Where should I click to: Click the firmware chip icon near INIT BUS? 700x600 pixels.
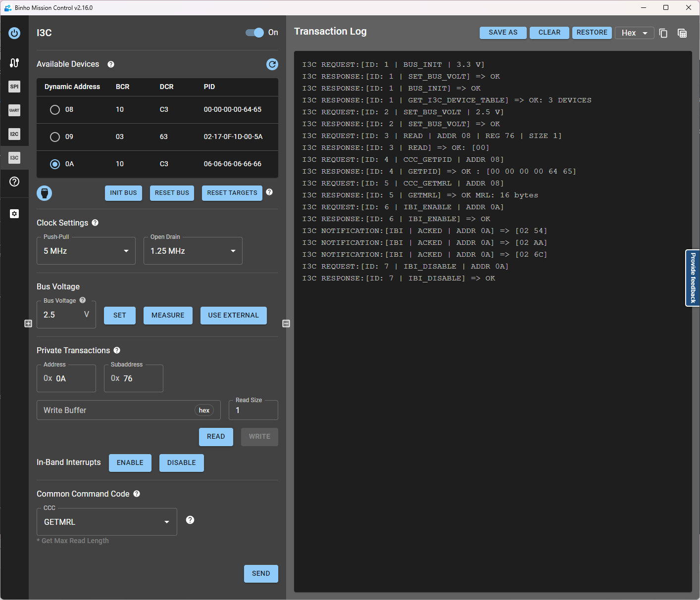(x=44, y=193)
